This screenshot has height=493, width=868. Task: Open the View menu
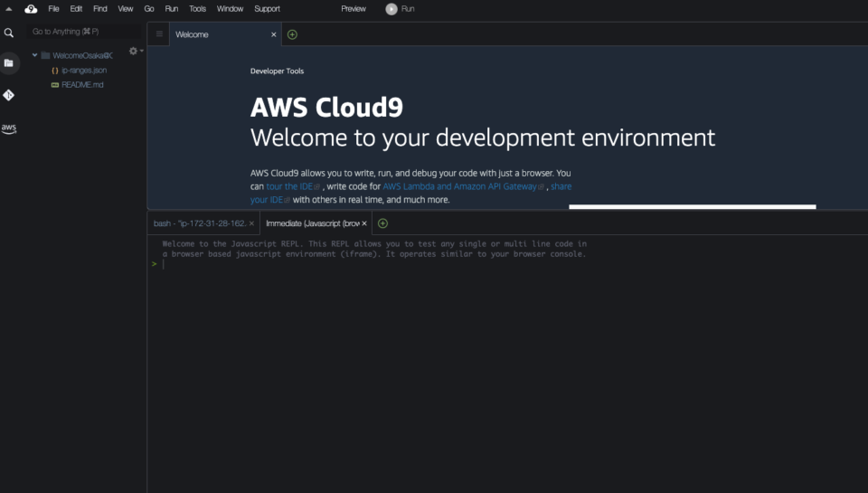(x=126, y=9)
